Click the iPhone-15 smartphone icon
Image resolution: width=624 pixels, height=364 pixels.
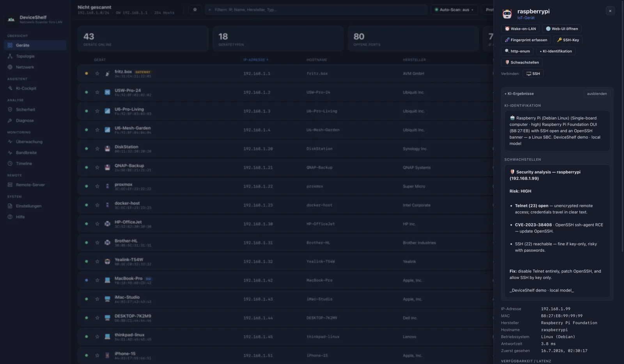tap(107, 355)
